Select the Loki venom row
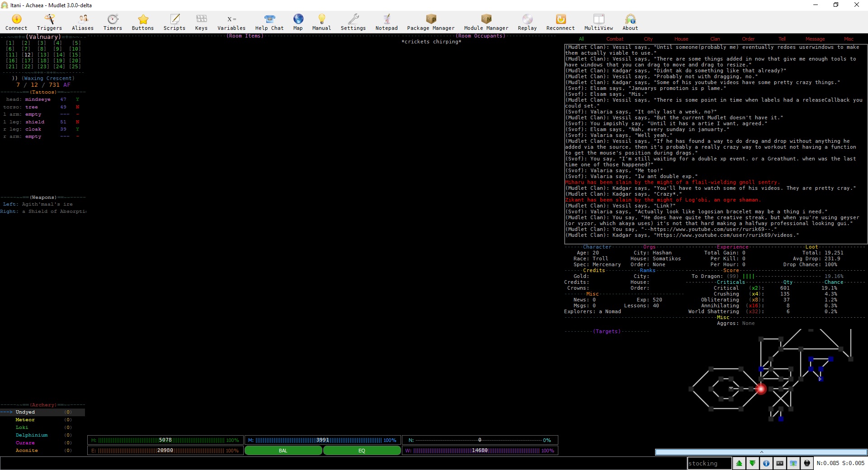868x470 pixels. [x=42, y=428]
